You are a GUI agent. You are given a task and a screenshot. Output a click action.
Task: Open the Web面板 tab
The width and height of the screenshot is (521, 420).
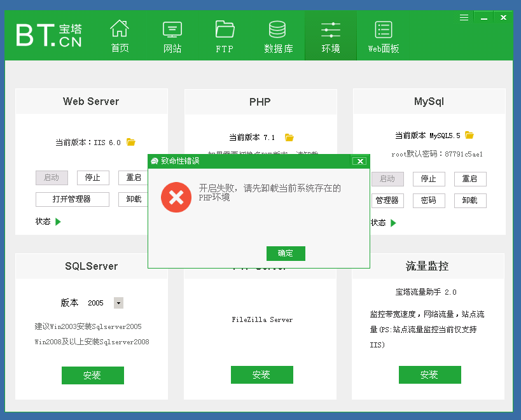(384, 36)
